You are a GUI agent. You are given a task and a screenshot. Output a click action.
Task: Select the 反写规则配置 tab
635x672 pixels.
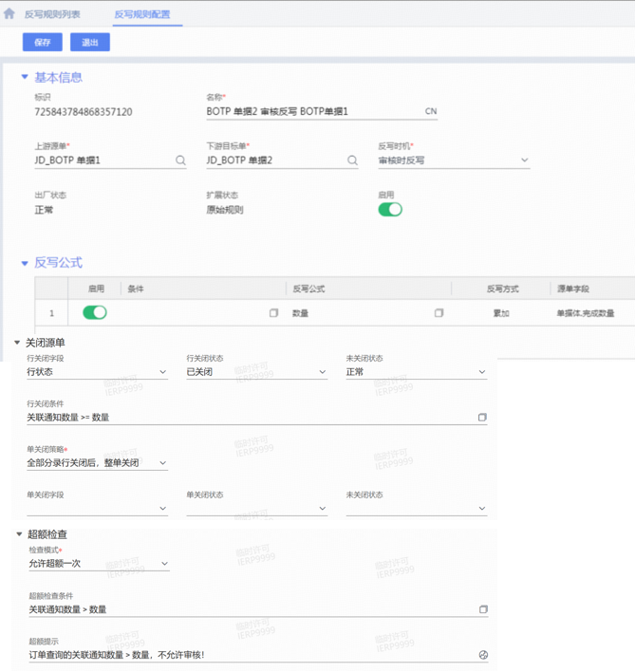(x=142, y=14)
